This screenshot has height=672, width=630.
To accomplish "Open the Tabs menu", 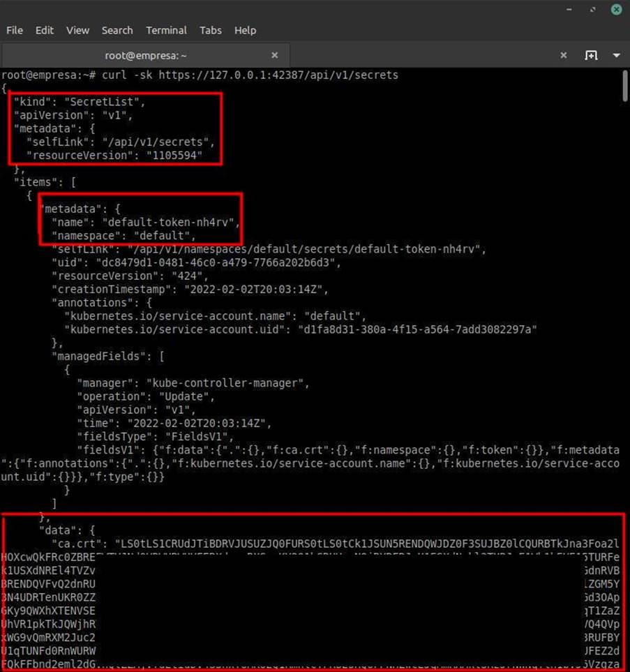I will 211,30.
